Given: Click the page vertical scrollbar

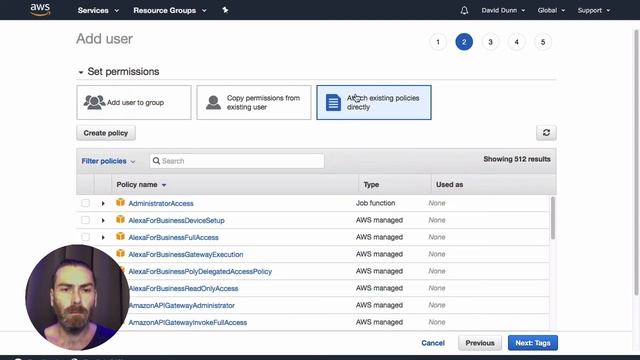Looking at the screenshot, I should click(636, 162).
